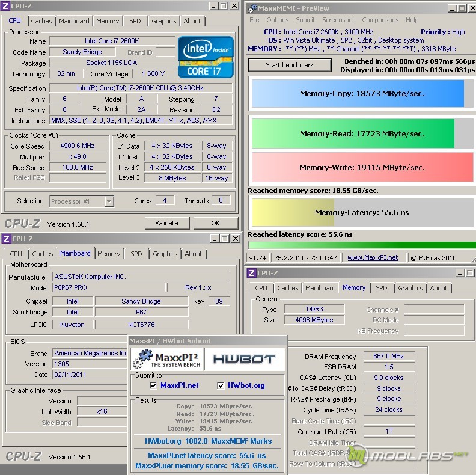Viewport: 476px width, 475px height.
Task: Click the Core Voltage 1.600 V field
Action: coord(153,73)
